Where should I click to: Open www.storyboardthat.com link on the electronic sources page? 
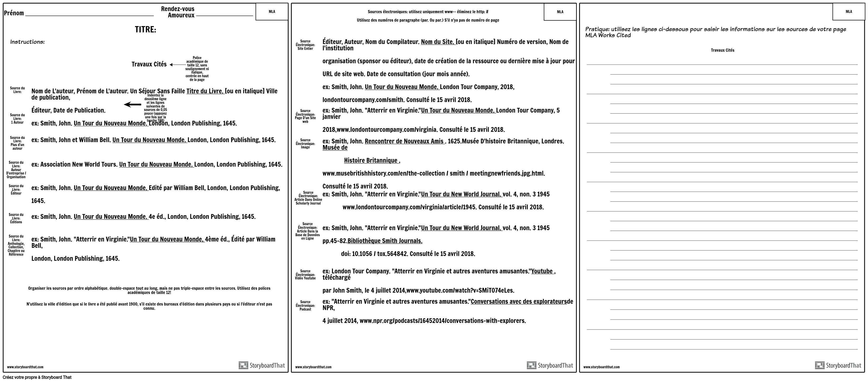(313, 367)
